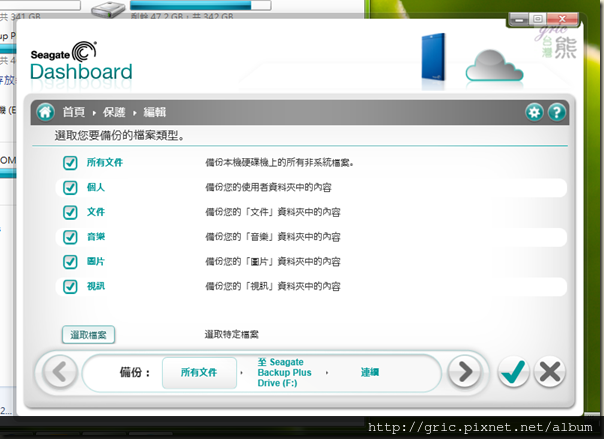
Task: Click the 保護 breadcrumb
Action: click(114, 112)
